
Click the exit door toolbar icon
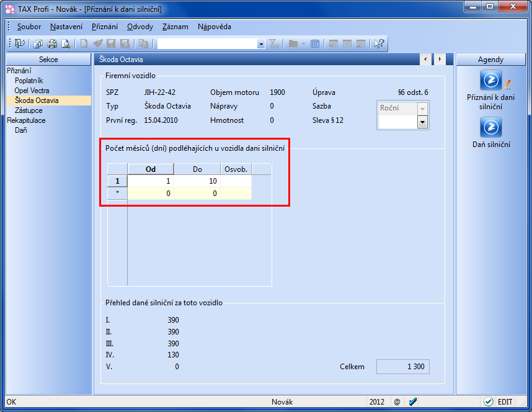20,43
